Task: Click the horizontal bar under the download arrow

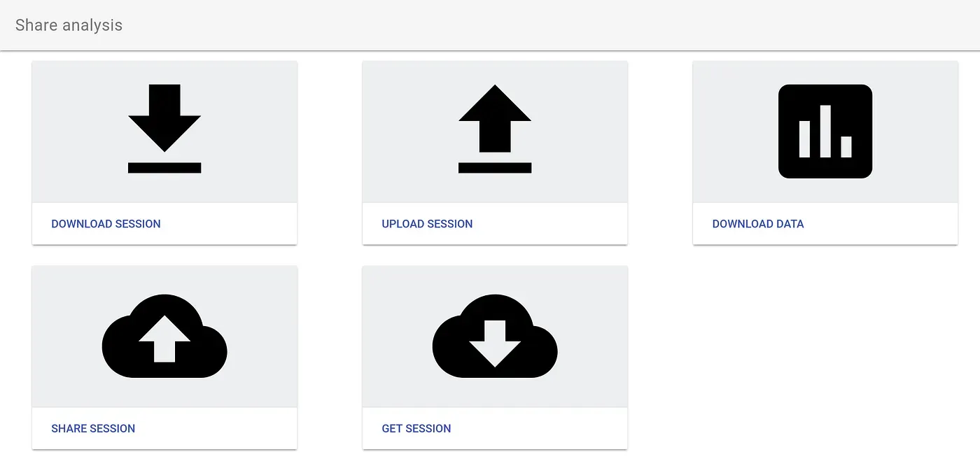Action: coord(164,168)
